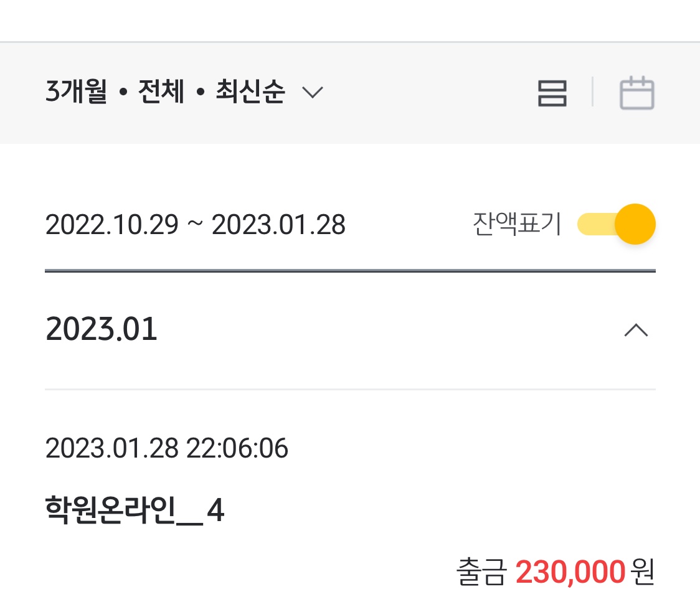Select the 최신순 sort order text
Image resolution: width=700 pixels, height=607 pixels.
(x=250, y=93)
